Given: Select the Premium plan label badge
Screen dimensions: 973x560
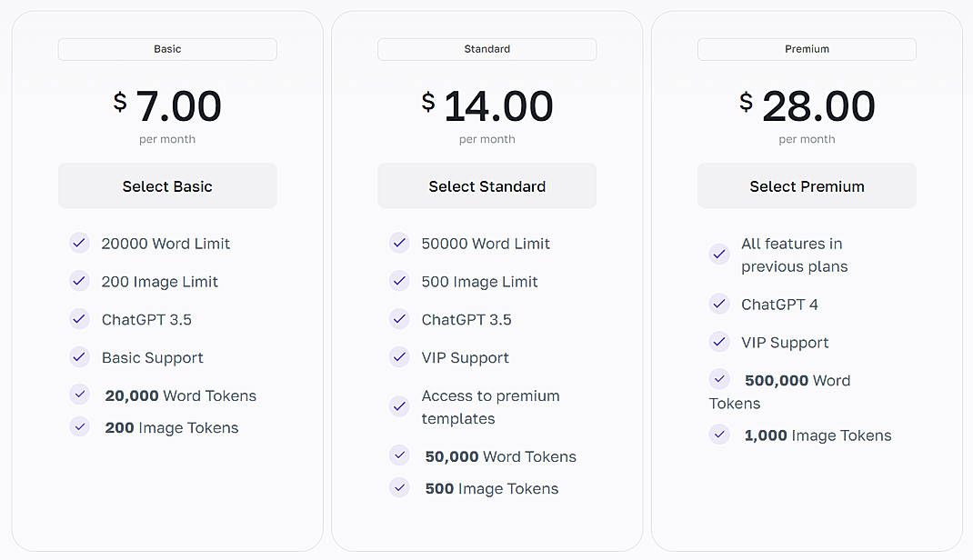Looking at the screenshot, I should point(807,49).
